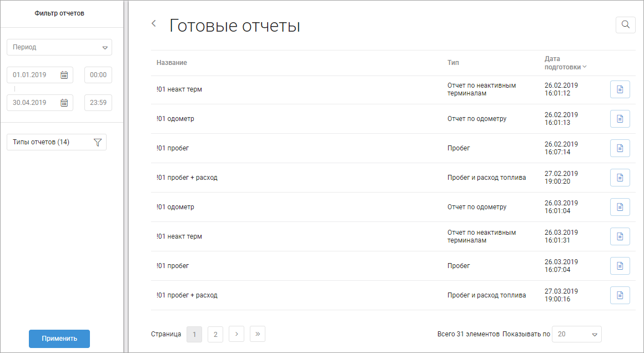Screen dimensions: 644x353
Task: Expand the Период dropdown
Action: [59, 47]
